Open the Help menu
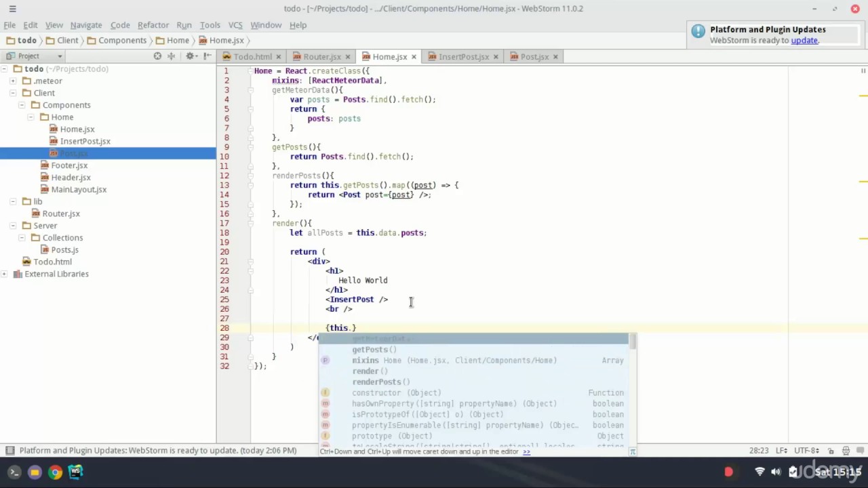Screen dimensions: 868x488 click(x=298, y=25)
